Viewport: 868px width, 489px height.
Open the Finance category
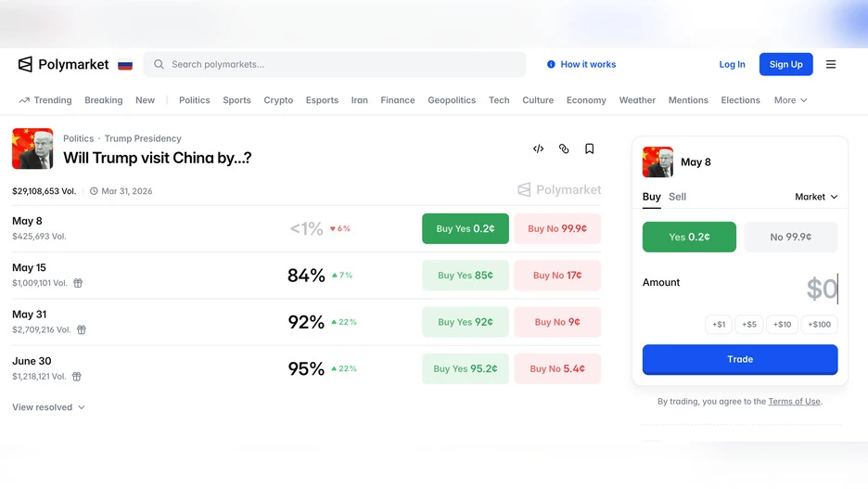pos(398,100)
